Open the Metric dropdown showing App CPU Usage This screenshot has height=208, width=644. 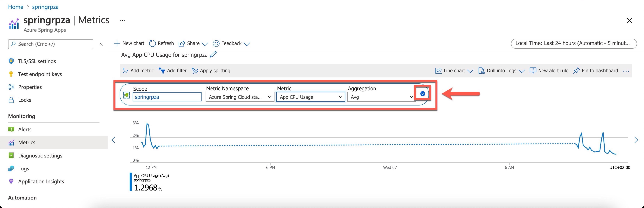(311, 97)
